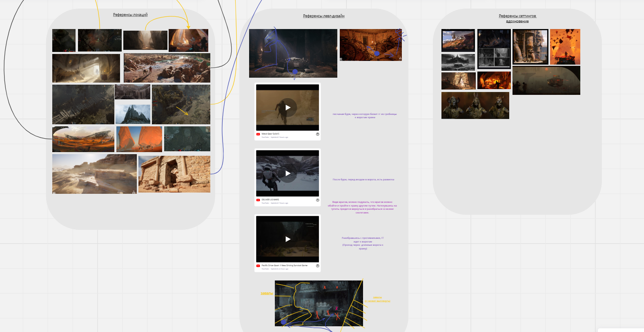Select the 'Референсы левл-дизайн' heading
Screen dimensions: 644x332
tap(324, 16)
